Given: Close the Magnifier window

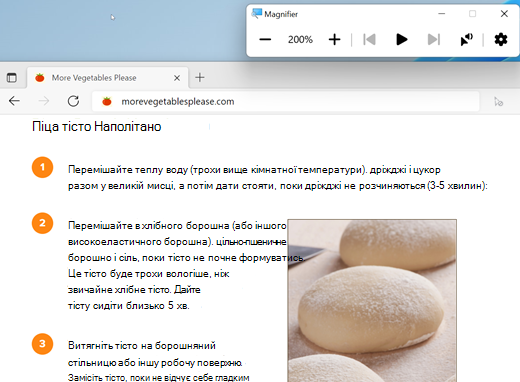Looking at the screenshot, I should pos(504,14).
